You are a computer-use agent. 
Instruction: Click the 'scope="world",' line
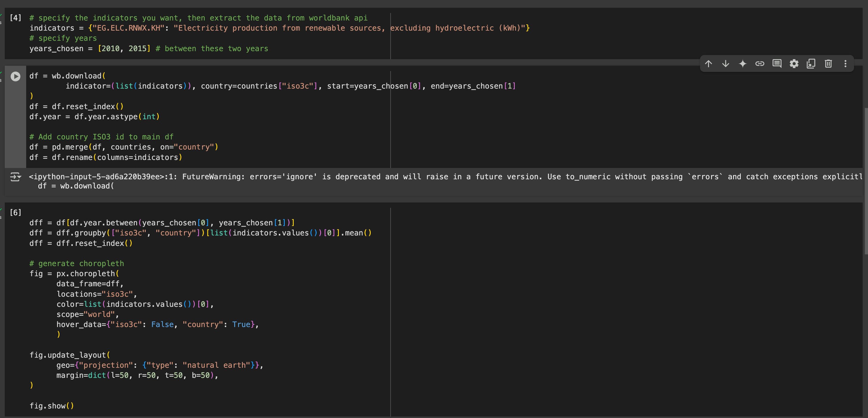[88, 315]
